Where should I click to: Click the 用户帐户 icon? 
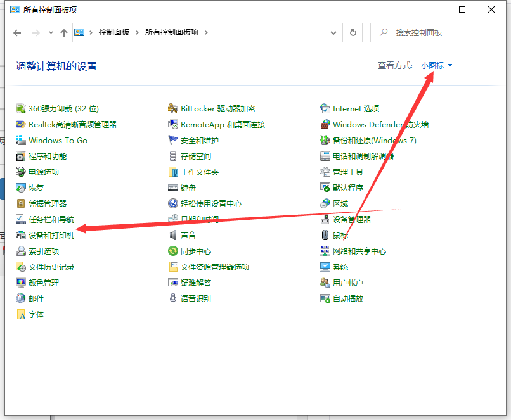tap(325, 283)
